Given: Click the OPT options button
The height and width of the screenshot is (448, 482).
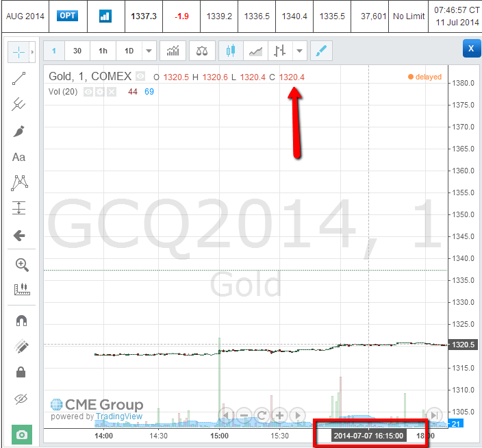Looking at the screenshot, I should point(67,16).
